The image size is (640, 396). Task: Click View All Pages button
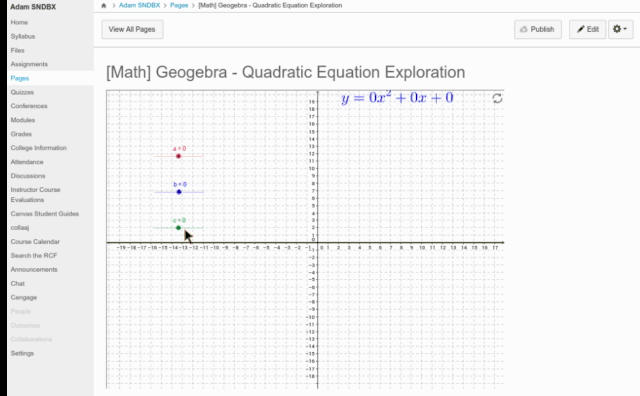(132, 29)
